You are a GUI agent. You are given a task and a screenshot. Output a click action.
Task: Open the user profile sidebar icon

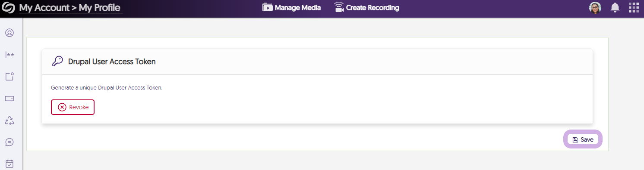tap(9, 33)
